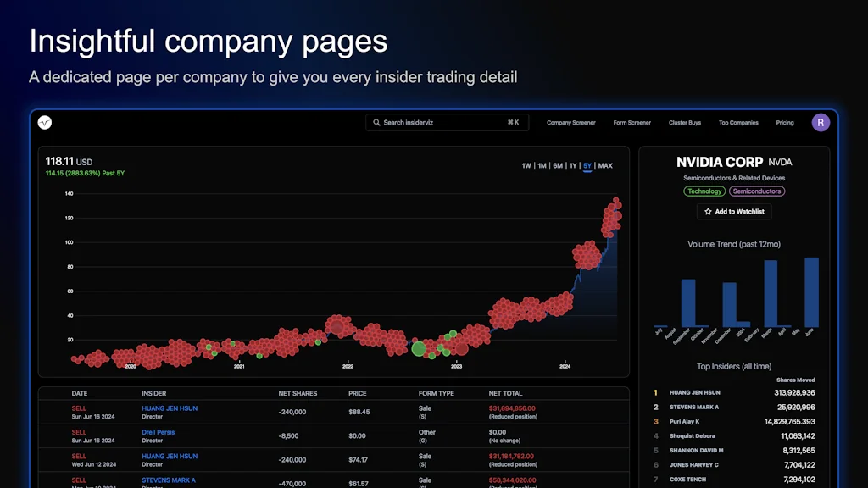Image resolution: width=868 pixels, height=488 pixels.
Task: Select the MAX chart time range
Action: pyautogui.click(x=605, y=166)
